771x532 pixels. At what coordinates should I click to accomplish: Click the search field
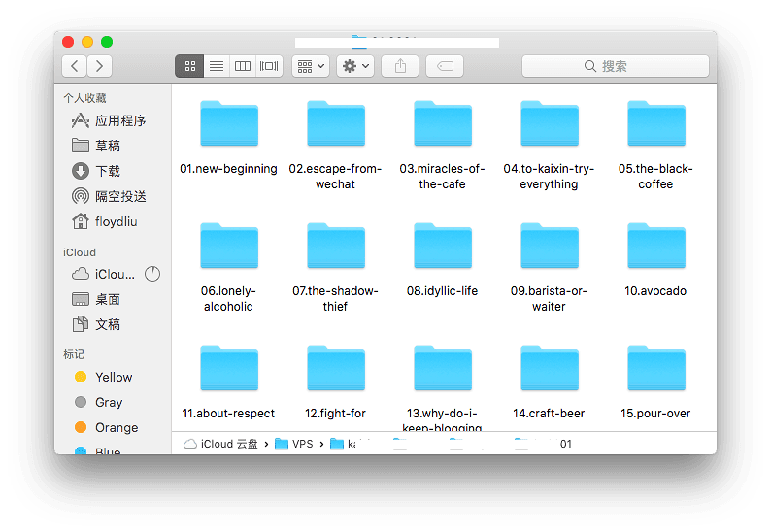[x=615, y=66]
